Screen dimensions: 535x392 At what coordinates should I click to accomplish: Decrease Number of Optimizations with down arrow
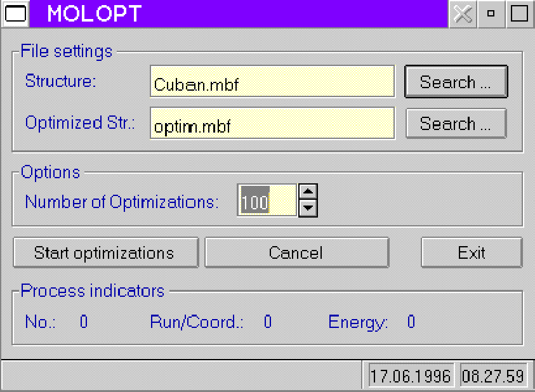[x=308, y=207]
